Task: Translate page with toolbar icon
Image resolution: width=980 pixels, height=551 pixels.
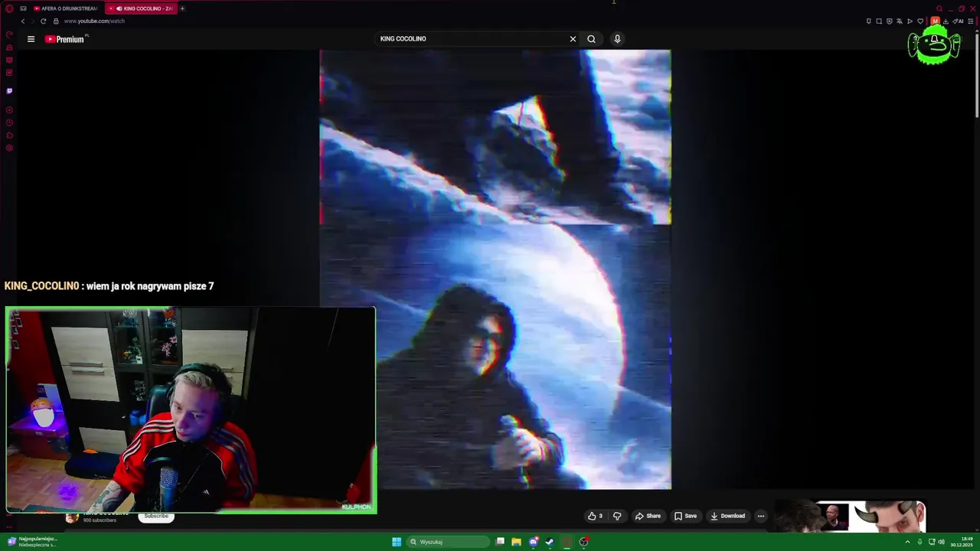Action: [x=900, y=21]
